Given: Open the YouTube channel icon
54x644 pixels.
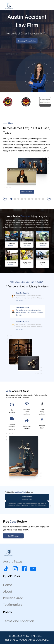Looking at the screenshot, I should pyautogui.click(x=33, y=569).
